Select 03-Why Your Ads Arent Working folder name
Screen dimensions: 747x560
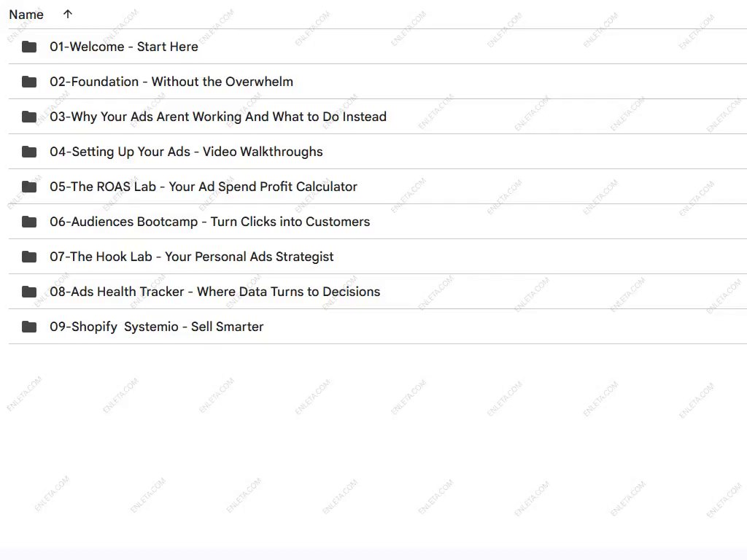(x=218, y=117)
